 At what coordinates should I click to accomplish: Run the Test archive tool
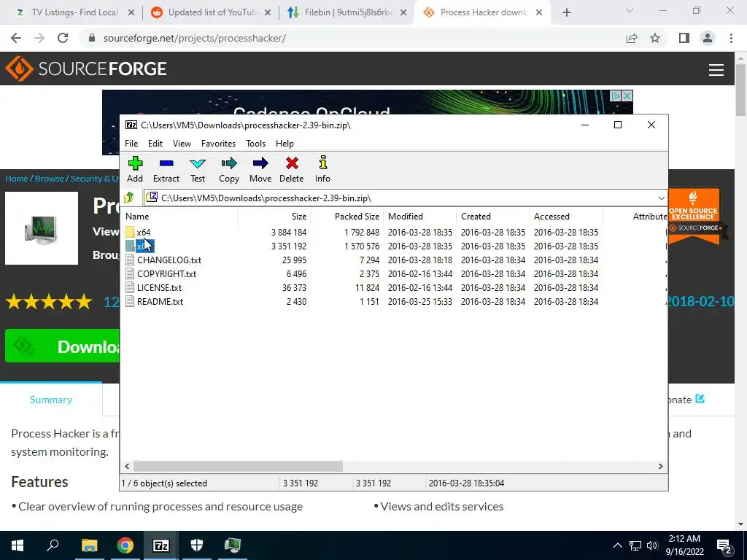[198, 164]
